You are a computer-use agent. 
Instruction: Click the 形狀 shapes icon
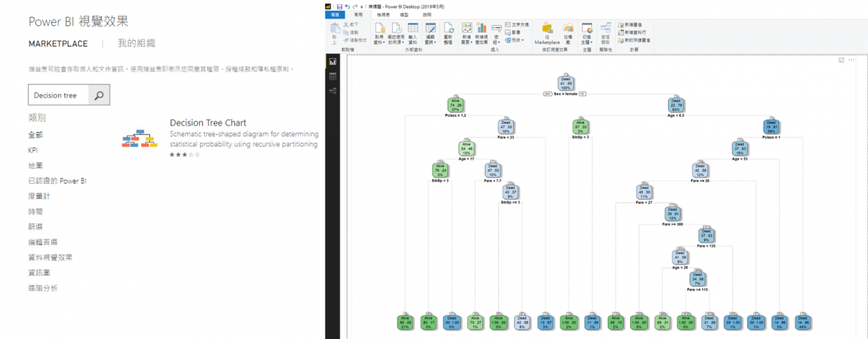click(509, 40)
